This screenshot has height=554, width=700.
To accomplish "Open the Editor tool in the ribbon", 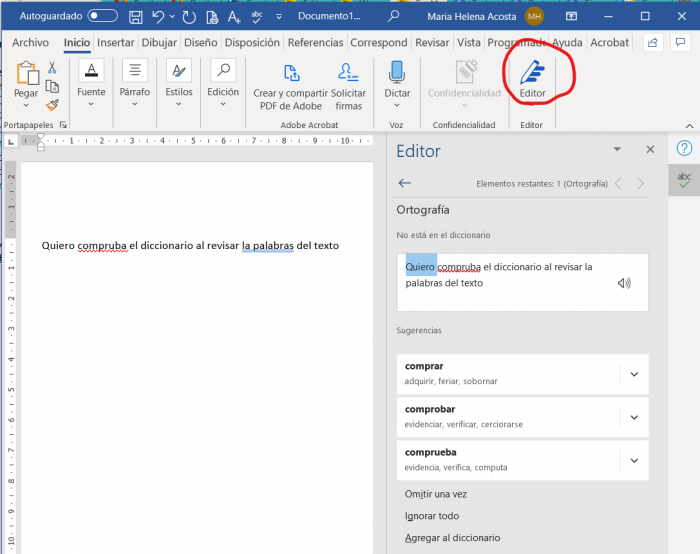I will point(531,78).
